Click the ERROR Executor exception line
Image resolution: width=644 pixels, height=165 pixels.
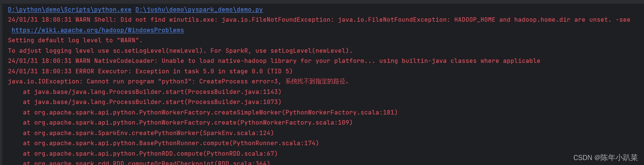[150, 71]
